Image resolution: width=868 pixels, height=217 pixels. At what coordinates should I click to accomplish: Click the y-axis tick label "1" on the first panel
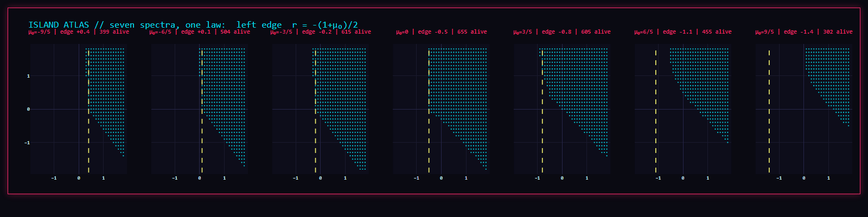pos(28,76)
